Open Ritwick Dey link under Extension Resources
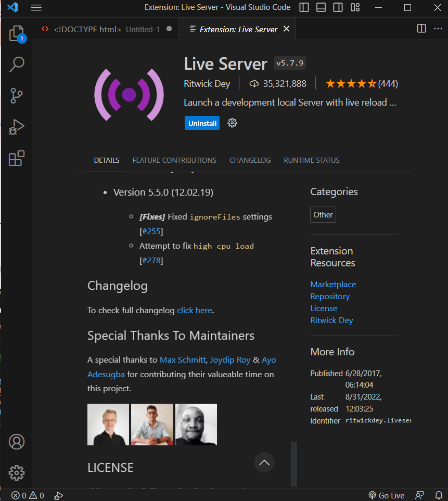Image resolution: width=448 pixels, height=501 pixels. click(331, 320)
